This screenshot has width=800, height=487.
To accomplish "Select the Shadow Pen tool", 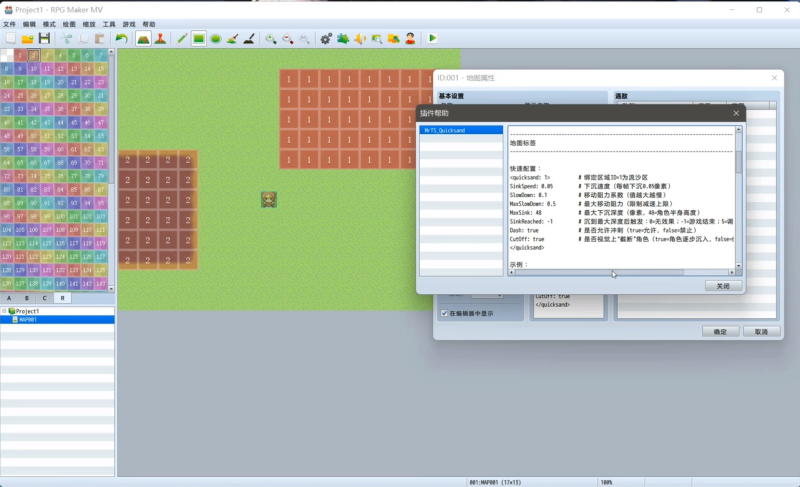I will pyautogui.click(x=249, y=38).
